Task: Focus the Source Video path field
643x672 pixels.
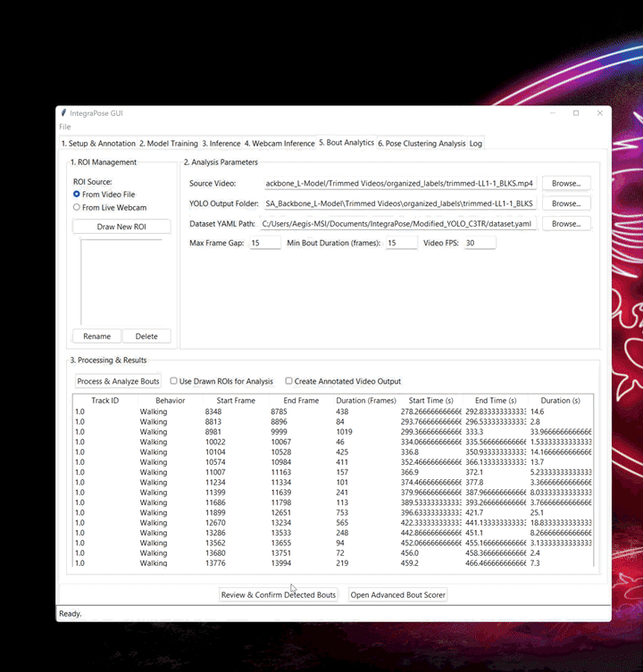Action: 400,184
